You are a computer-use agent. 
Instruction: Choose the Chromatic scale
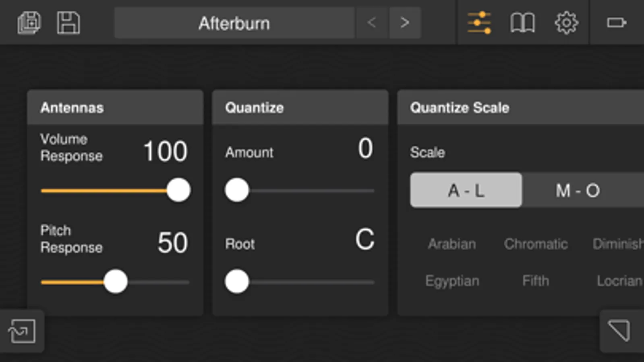coord(536,244)
